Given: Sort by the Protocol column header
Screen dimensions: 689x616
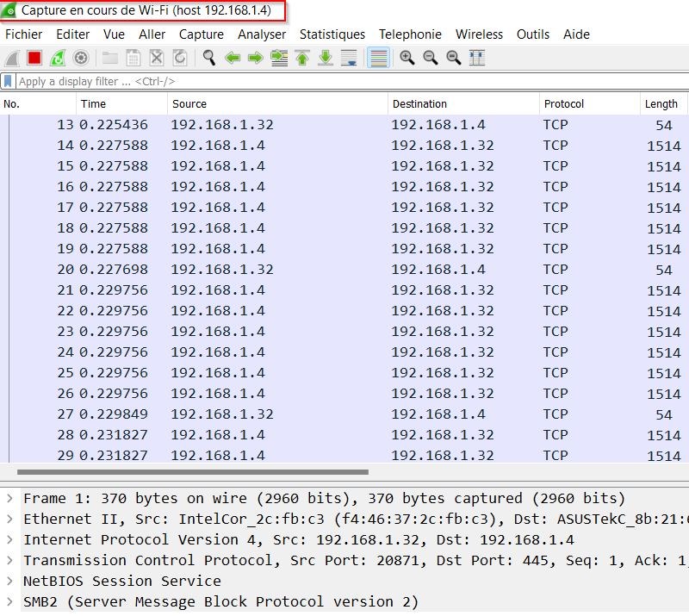Looking at the screenshot, I should (564, 104).
